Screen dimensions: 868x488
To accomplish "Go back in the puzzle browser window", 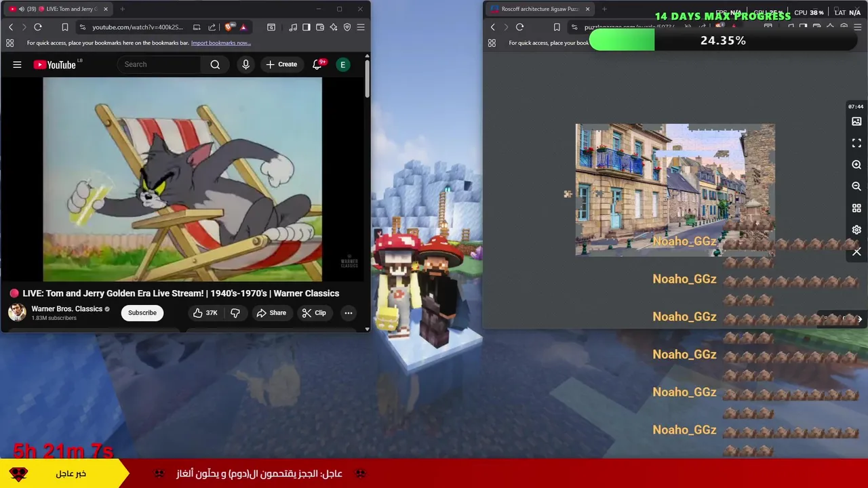I will [x=493, y=27].
